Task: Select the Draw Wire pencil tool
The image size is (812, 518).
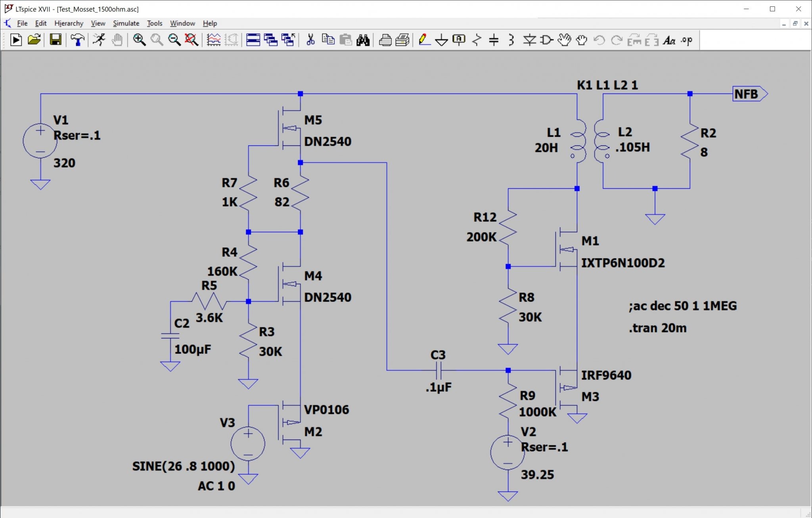Action: [x=424, y=40]
